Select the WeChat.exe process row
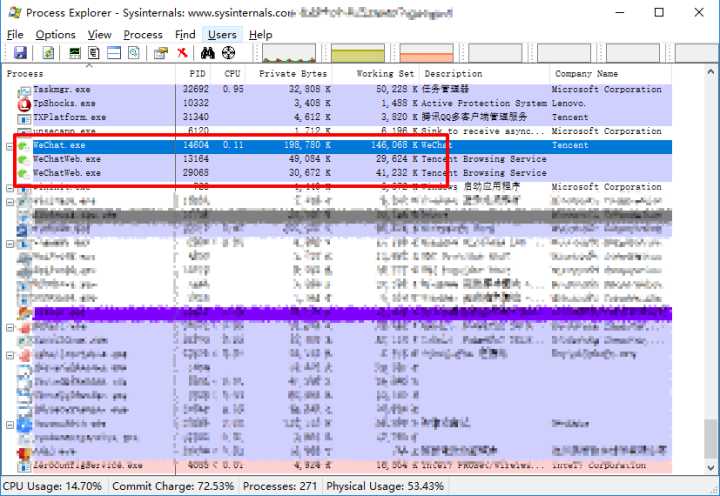This screenshot has width=720, height=496. [344, 146]
